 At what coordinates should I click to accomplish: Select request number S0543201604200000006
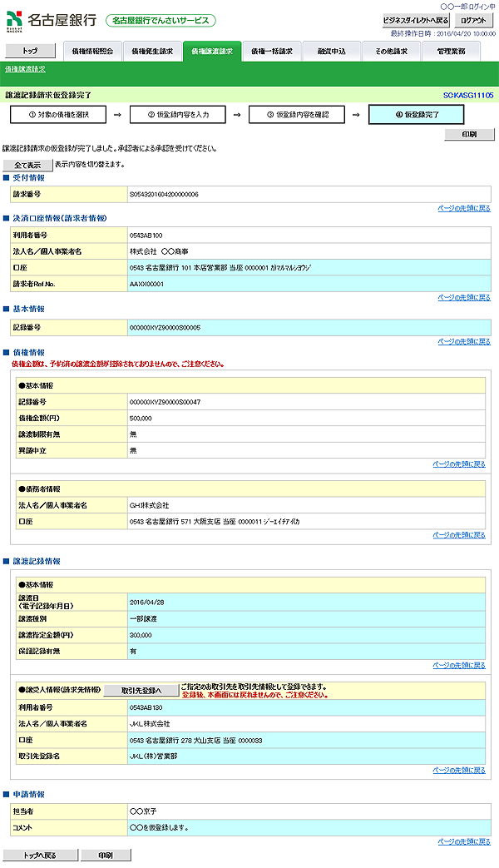[x=164, y=195]
